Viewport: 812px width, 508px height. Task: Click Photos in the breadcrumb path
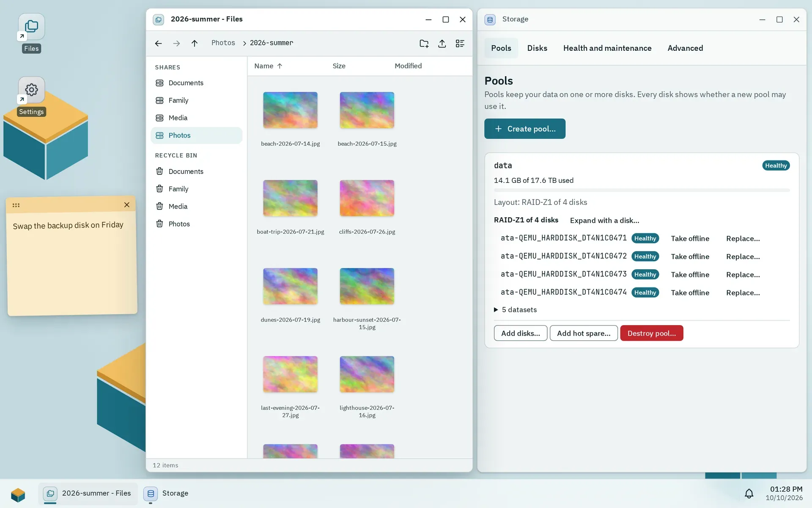(223, 43)
